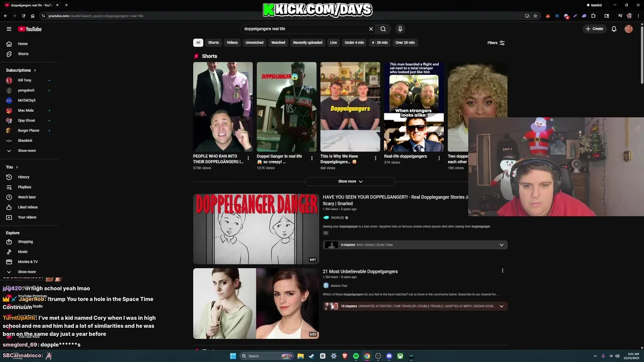Open the YouTube account avatar menu

click(628, 29)
